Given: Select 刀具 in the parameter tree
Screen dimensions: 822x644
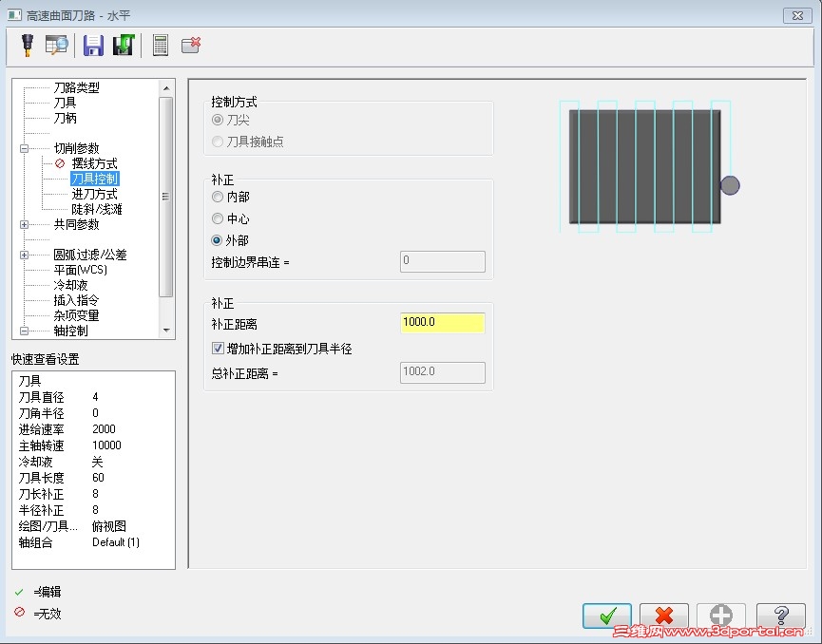Looking at the screenshot, I should point(65,103).
